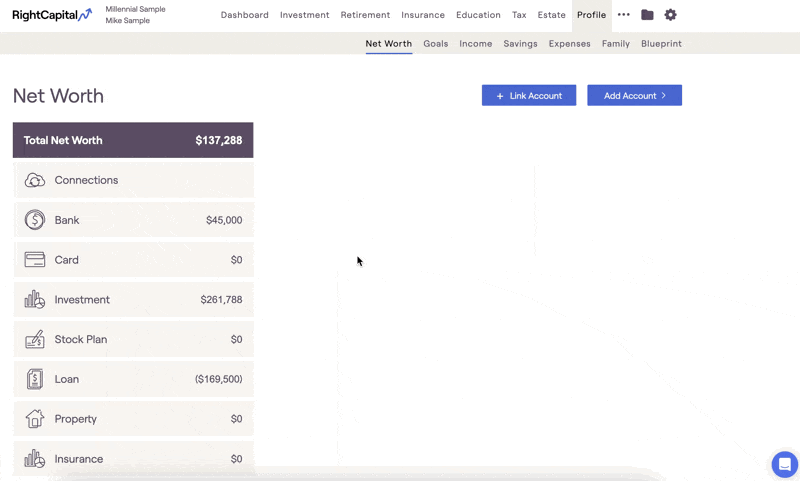Screen dimensions: 800x481
Task: Switch to the Expenses tab
Action: click(x=569, y=43)
